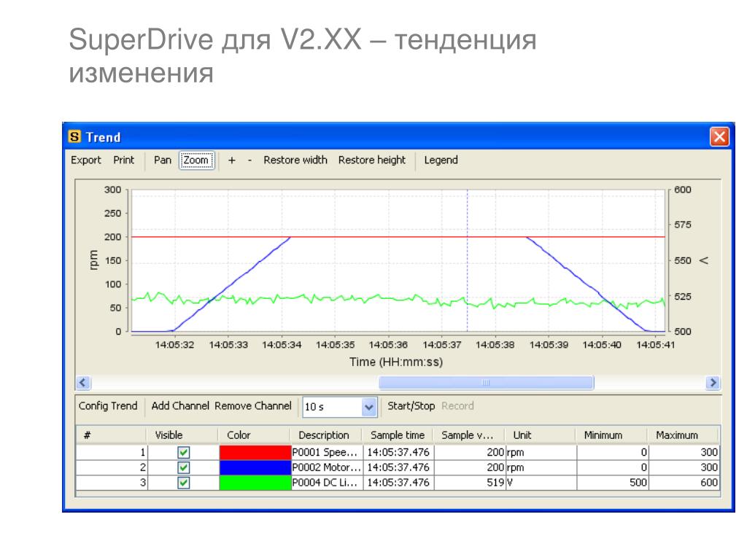
Task: Click Export in the Trend toolbar
Action: tap(86, 160)
